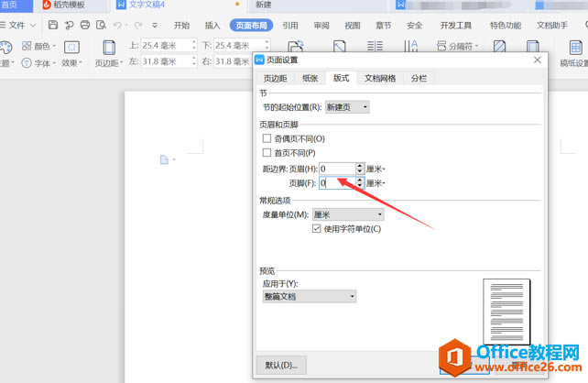Switch to the 文档网格 tab

380,79
